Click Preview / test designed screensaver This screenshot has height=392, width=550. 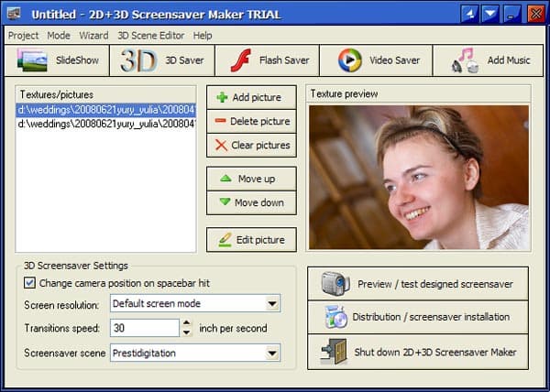418,283
